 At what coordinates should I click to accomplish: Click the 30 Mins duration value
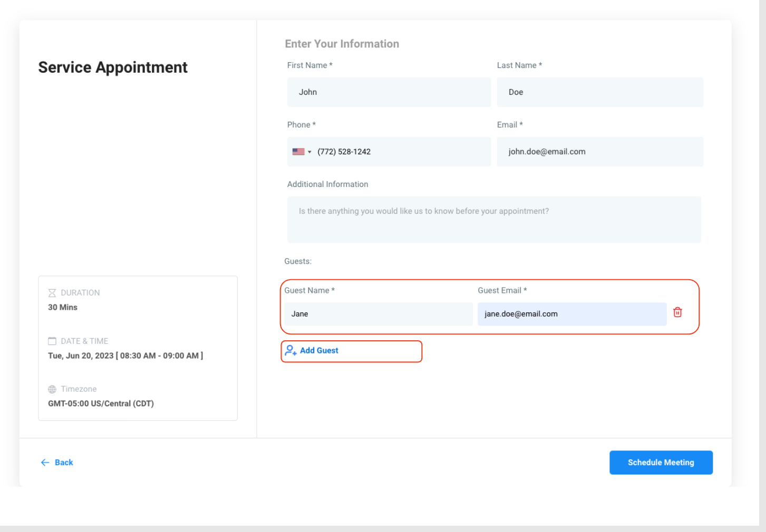click(x=63, y=307)
